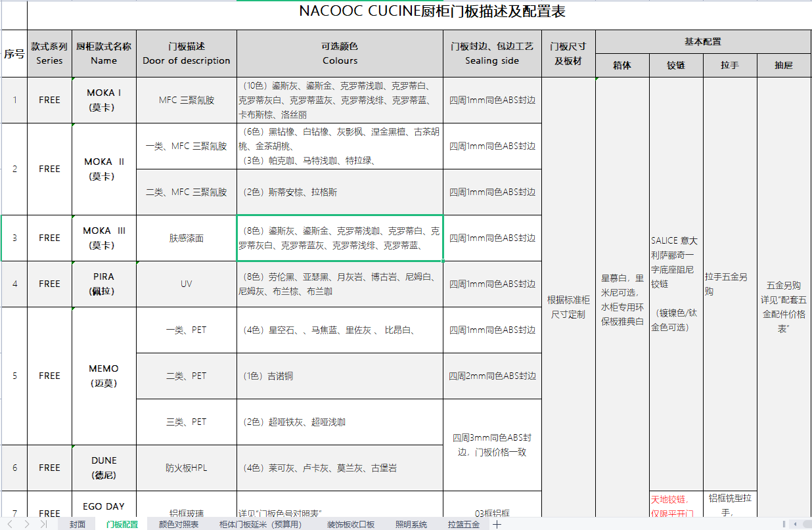The image size is (812, 530).
Task: Select the PIRA (佩拉) name cell
Action: click(x=104, y=284)
